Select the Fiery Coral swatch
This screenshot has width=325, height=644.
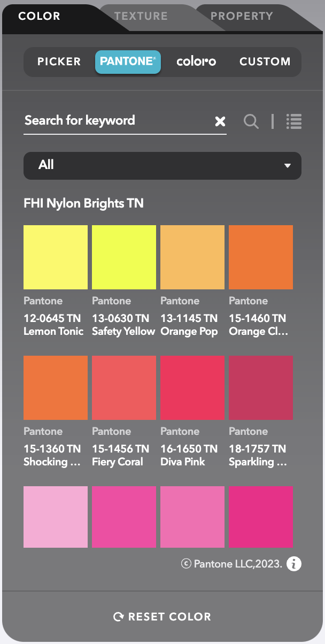coord(124,388)
